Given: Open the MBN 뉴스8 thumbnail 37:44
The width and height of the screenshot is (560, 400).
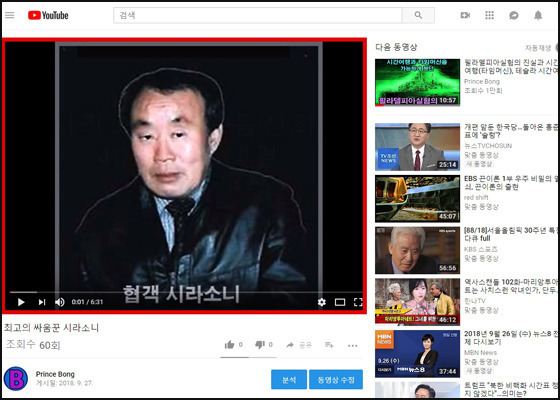Looking at the screenshot, I should coord(417,354).
